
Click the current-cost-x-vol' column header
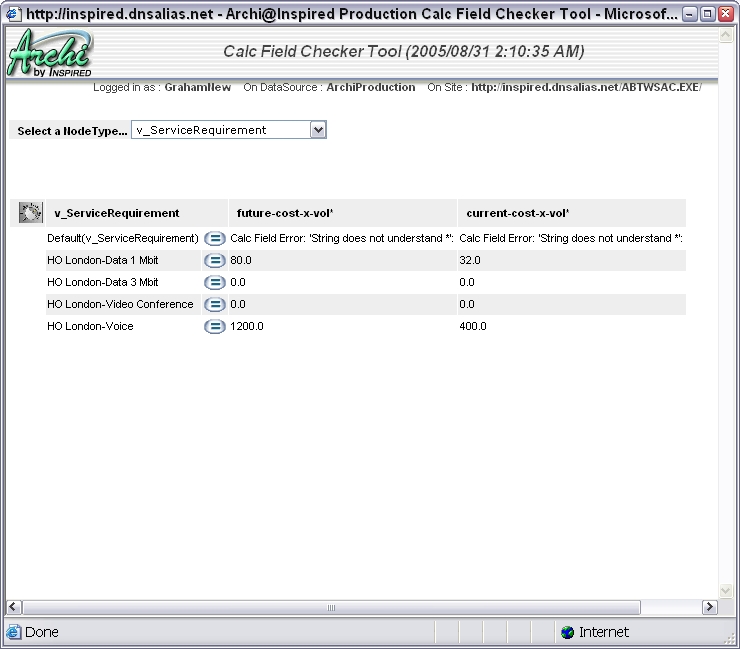tap(514, 213)
